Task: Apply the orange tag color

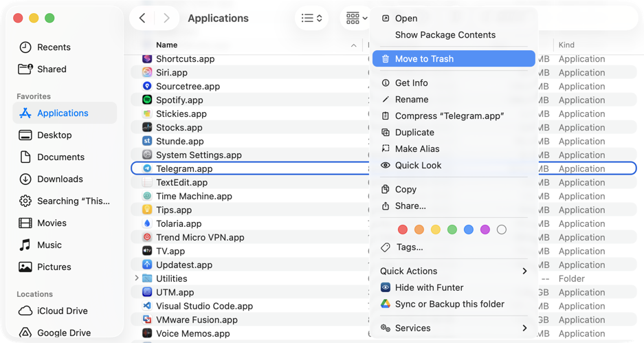Action: [x=419, y=230]
